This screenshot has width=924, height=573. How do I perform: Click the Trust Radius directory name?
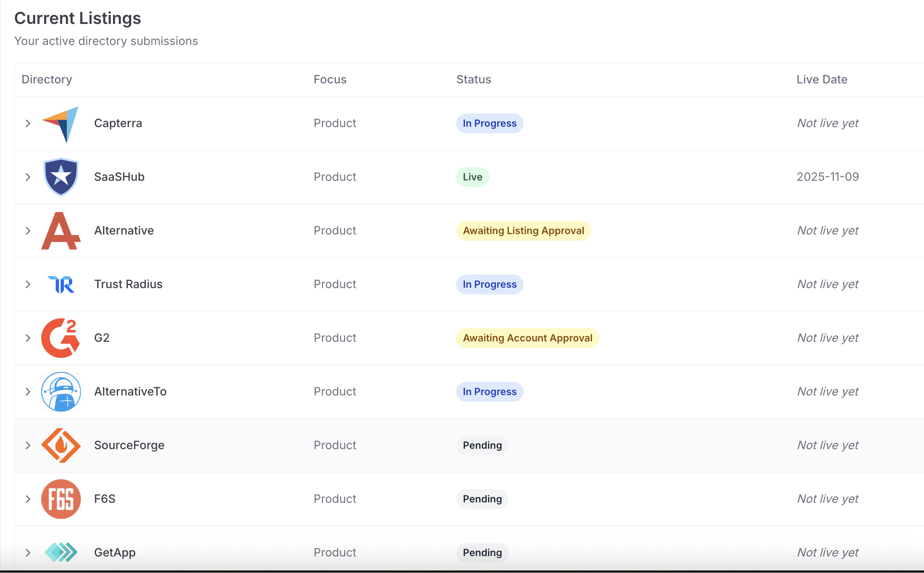[x=128, y=284]
